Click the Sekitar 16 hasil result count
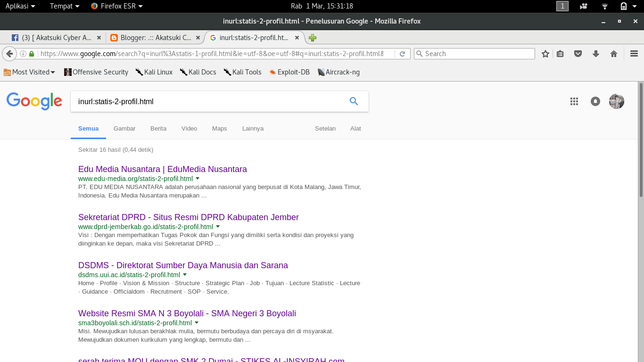This screenshot has width=644, height=362. 116,150
